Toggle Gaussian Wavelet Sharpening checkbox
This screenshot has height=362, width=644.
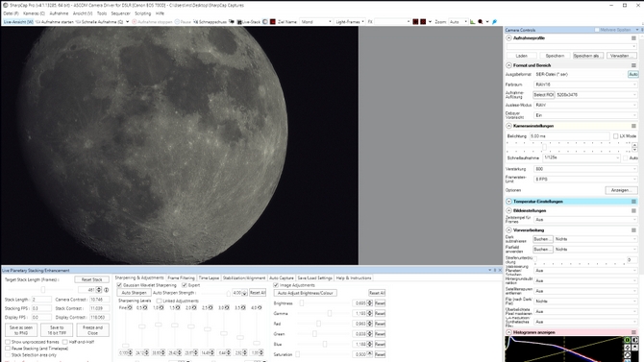coord(119,285)
